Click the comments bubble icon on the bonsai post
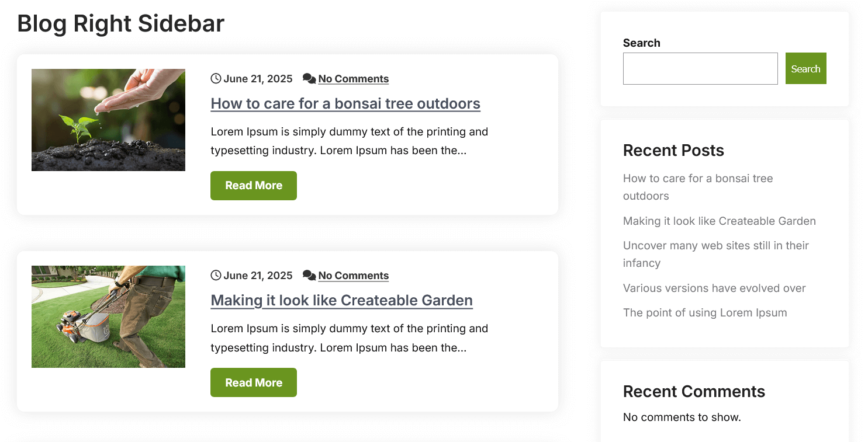868x442 pixels. (309, 78)
